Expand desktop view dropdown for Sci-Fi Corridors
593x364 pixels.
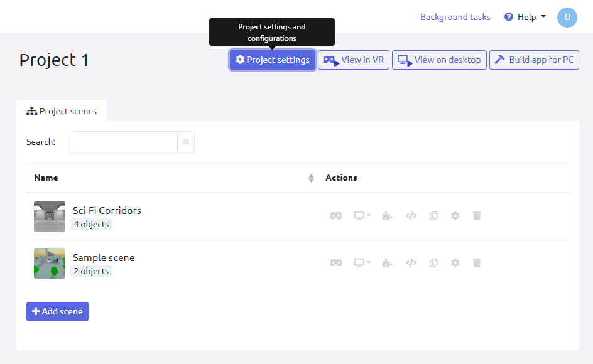coord(362,216)
